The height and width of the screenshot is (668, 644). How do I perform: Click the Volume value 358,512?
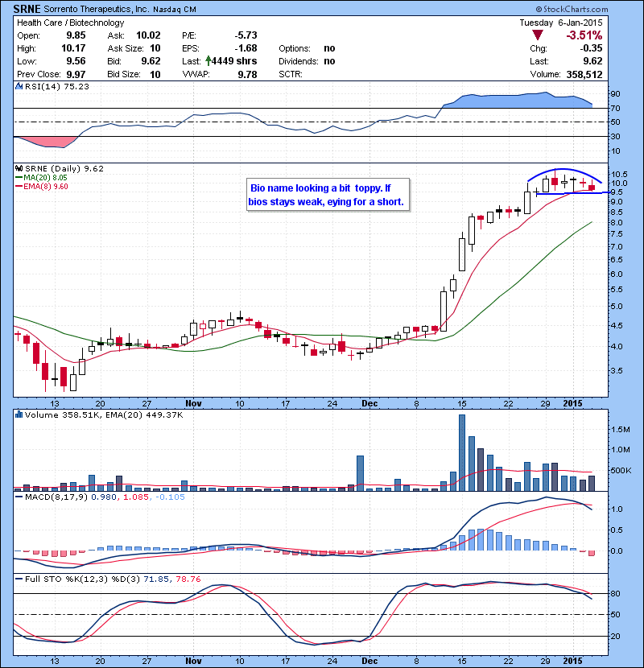584,75
